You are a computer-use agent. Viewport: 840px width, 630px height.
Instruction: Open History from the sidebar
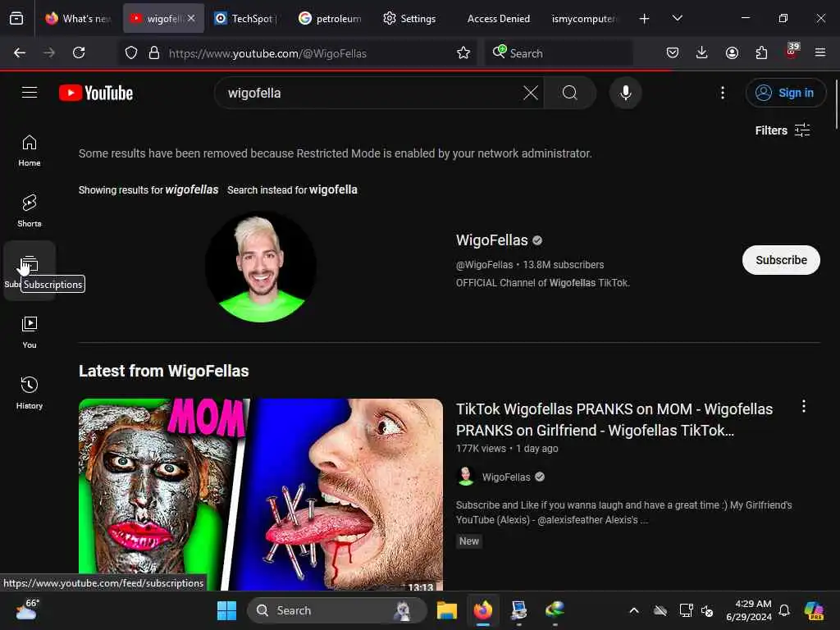click(x=30, y=393)
